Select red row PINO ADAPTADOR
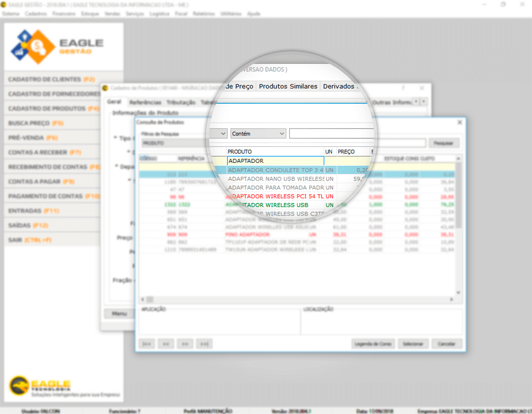This screenshot has width=532, height=414. 297,234
